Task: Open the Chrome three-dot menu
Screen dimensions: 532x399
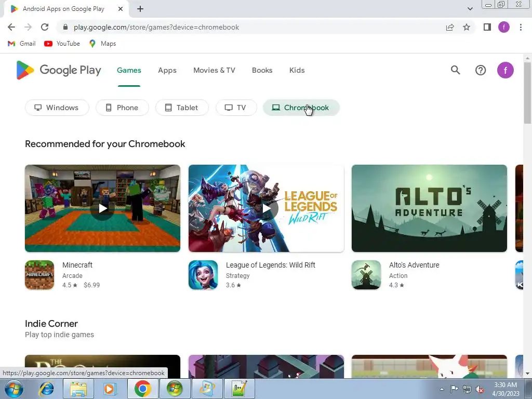Action: tap(521, 27)
